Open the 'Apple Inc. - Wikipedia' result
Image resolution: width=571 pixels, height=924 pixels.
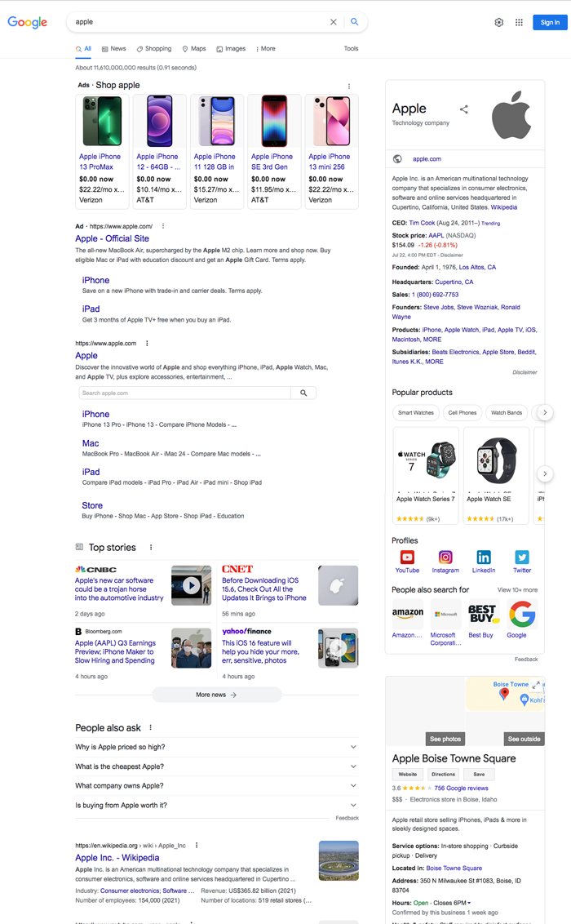(x=117, y=858)
